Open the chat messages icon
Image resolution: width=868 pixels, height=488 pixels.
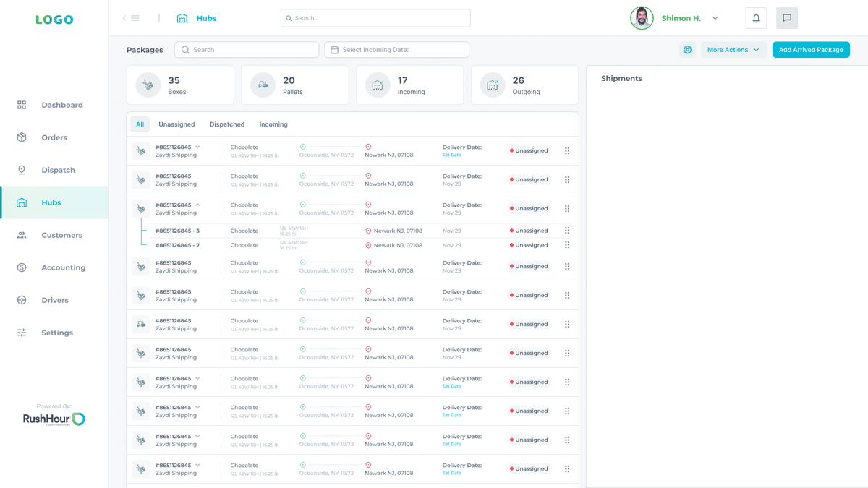pyautogui.click(x=787, y=18)
